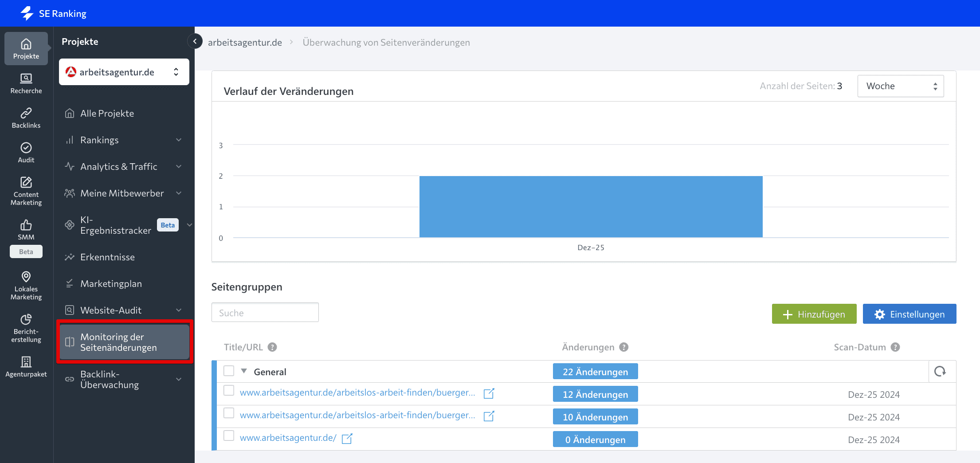Open the Backlinks section
Screen dimensions: 980x463
coord(26,118)
